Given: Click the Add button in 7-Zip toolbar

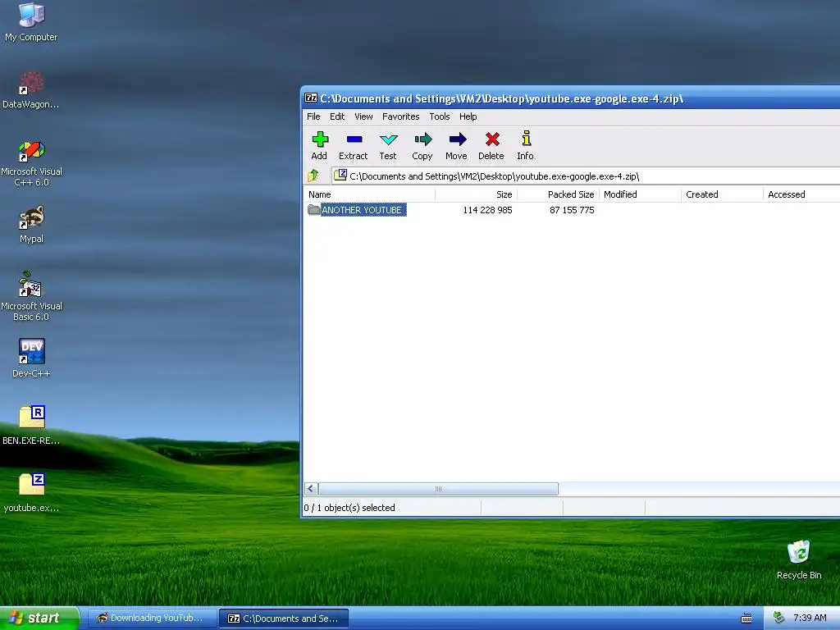Looking at the screenshot, I should 319,146.
